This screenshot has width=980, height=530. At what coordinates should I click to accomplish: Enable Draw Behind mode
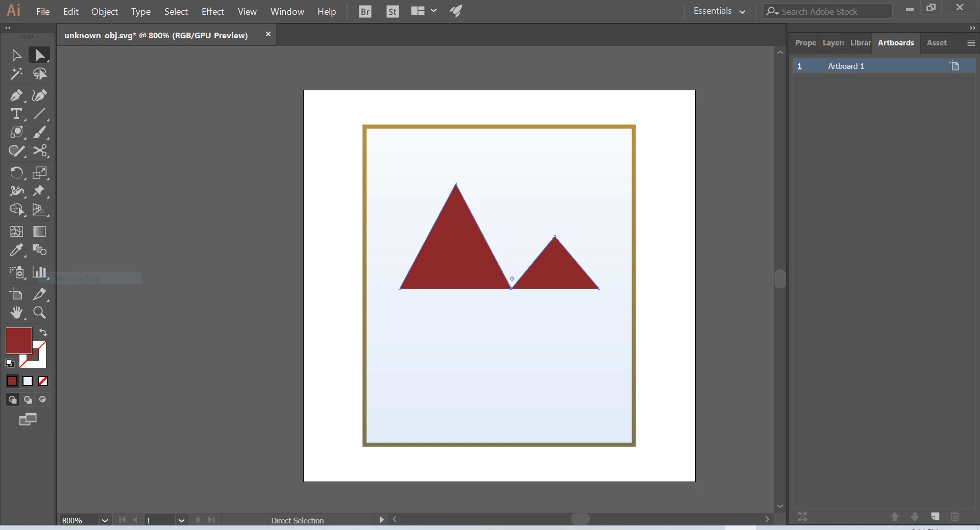(x=28, y=399)
